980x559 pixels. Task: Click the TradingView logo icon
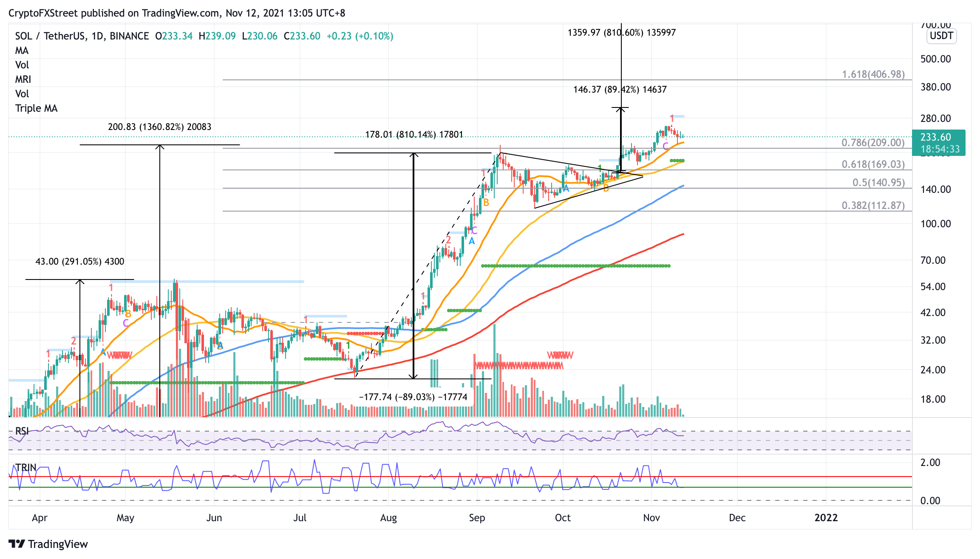click(17, 544)
